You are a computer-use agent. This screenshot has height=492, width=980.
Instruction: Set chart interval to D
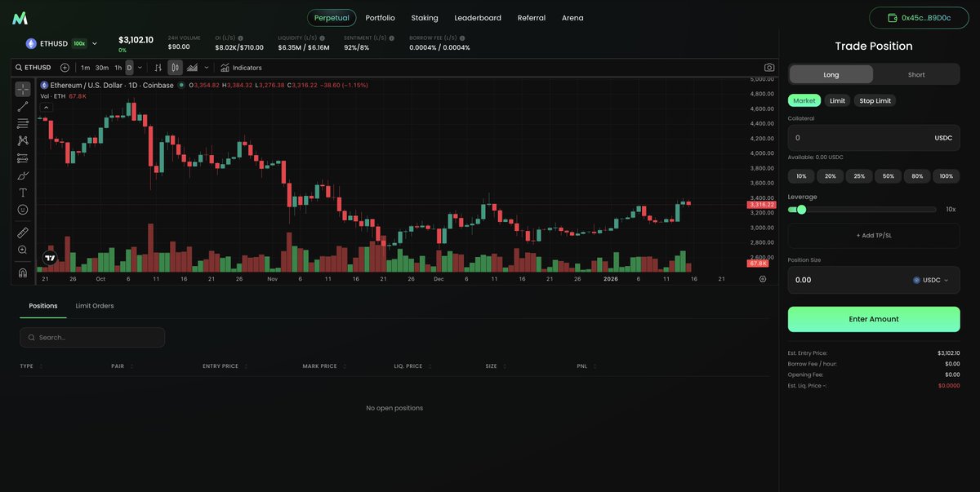(x=129, y=68)
